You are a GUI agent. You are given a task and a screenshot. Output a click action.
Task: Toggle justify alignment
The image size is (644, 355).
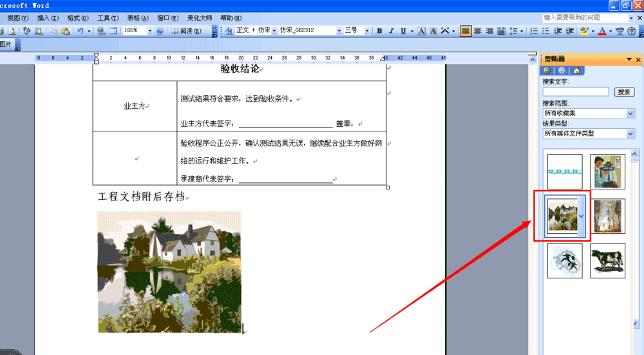click(466, 31)
